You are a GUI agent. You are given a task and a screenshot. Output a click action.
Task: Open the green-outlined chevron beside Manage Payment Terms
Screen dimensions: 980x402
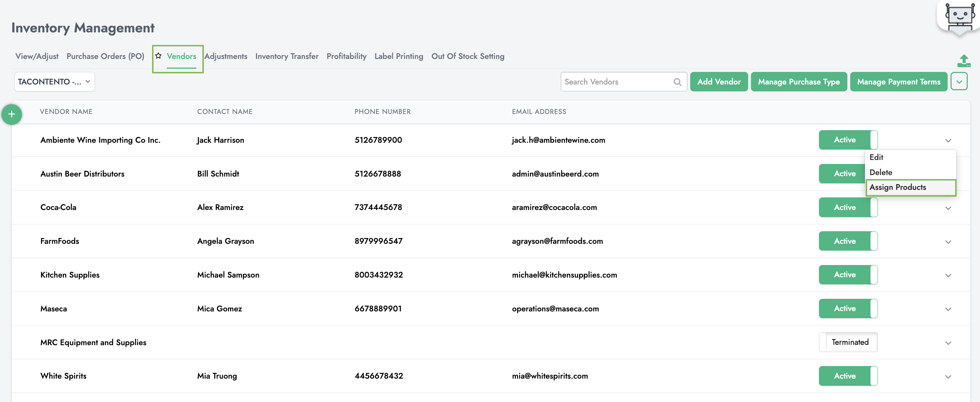tap(959, 82)
